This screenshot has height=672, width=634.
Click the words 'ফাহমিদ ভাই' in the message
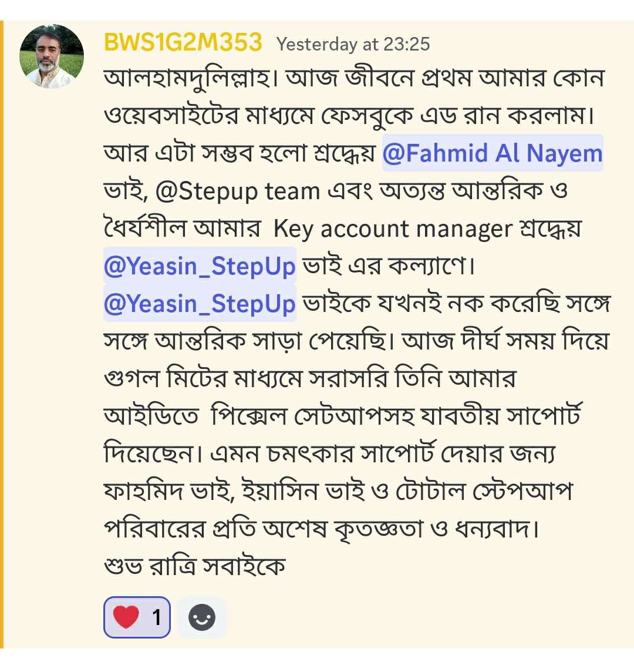pos(169,491)
